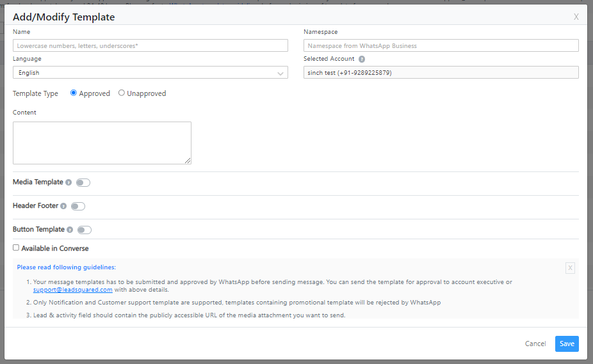The image size is (593, 364).
Task: Open the Language dropdown
Action: click(150, 73)
